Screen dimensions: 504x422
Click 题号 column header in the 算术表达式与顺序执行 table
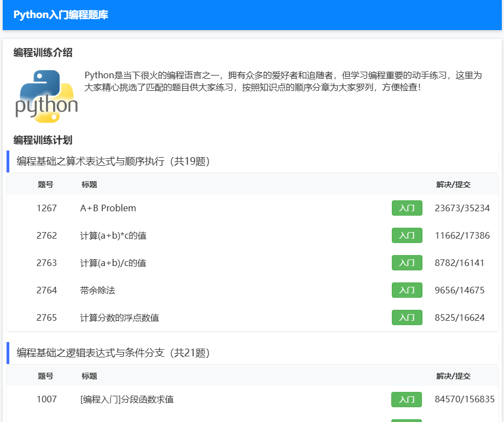click(45, 184)
